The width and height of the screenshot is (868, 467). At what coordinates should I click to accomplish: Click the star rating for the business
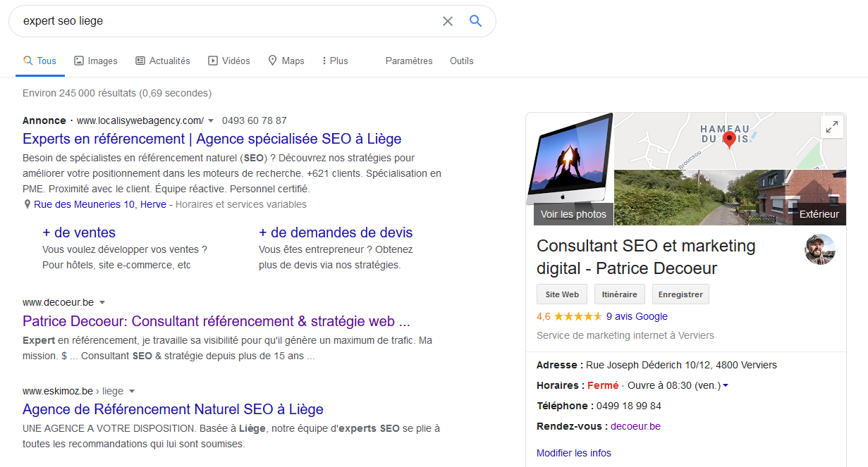(x=578, y=316)
